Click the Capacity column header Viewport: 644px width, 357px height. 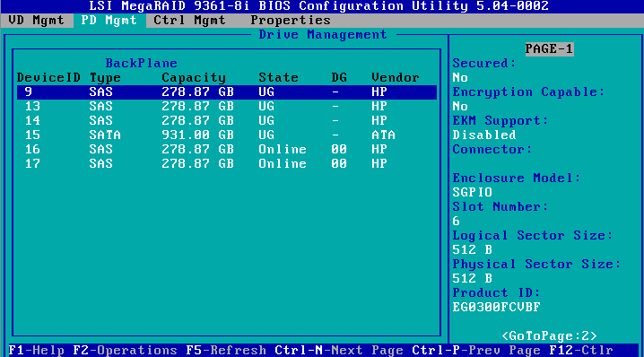[x=194, y=78]
